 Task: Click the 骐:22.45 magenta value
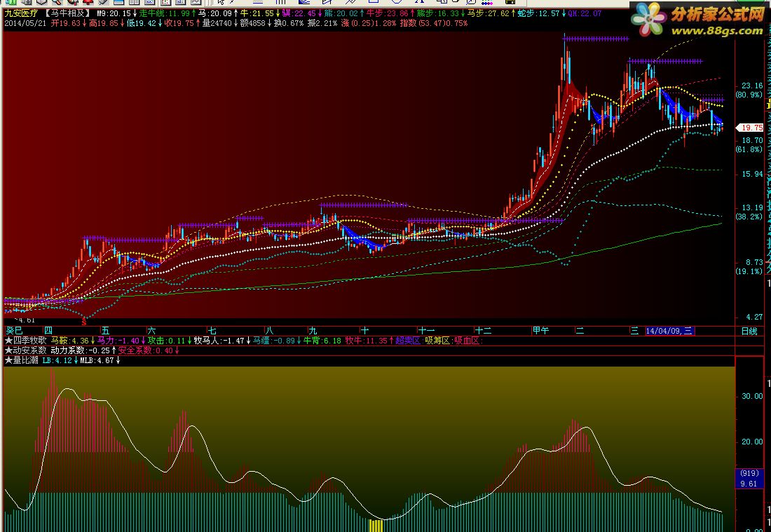[299, 14]
